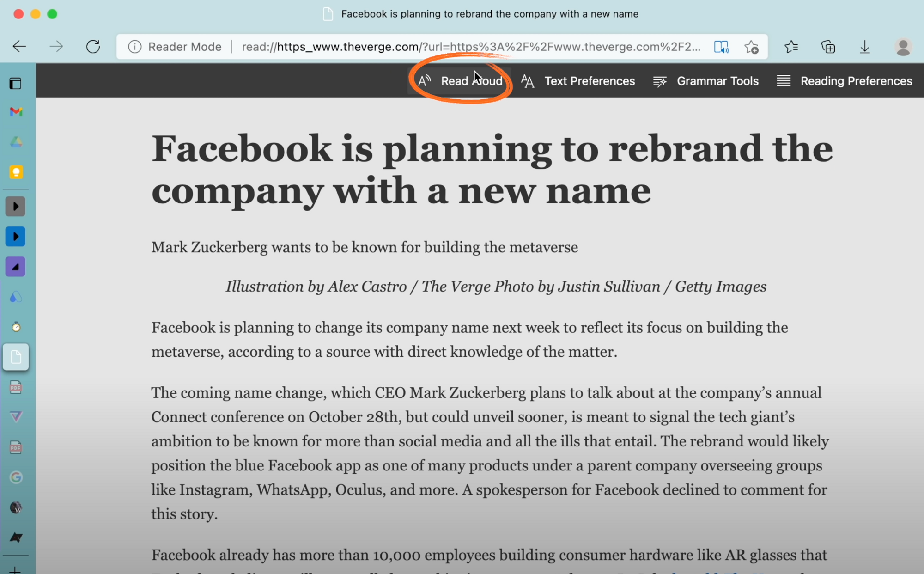The image size is (924, 574).
Task: Click the address bar URL
Action: pos(470,47)
